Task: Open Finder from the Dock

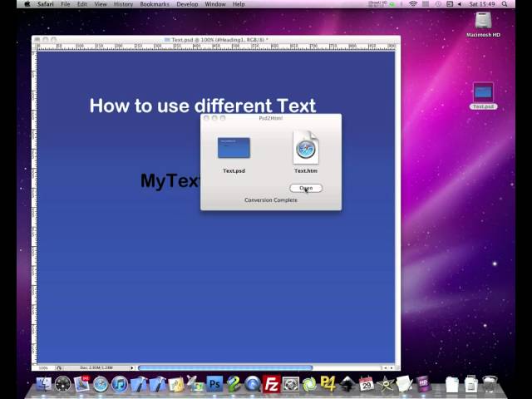Action: tap(43, 384)
